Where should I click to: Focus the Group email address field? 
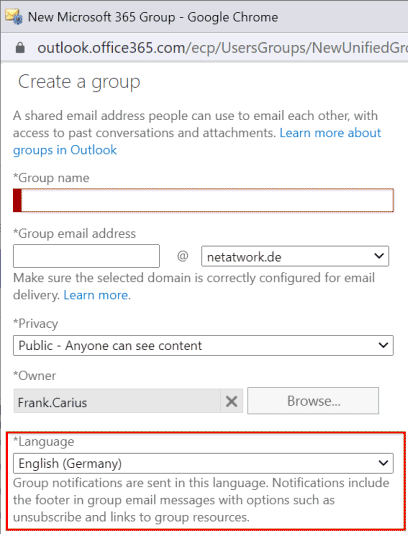tap(87, 256)
